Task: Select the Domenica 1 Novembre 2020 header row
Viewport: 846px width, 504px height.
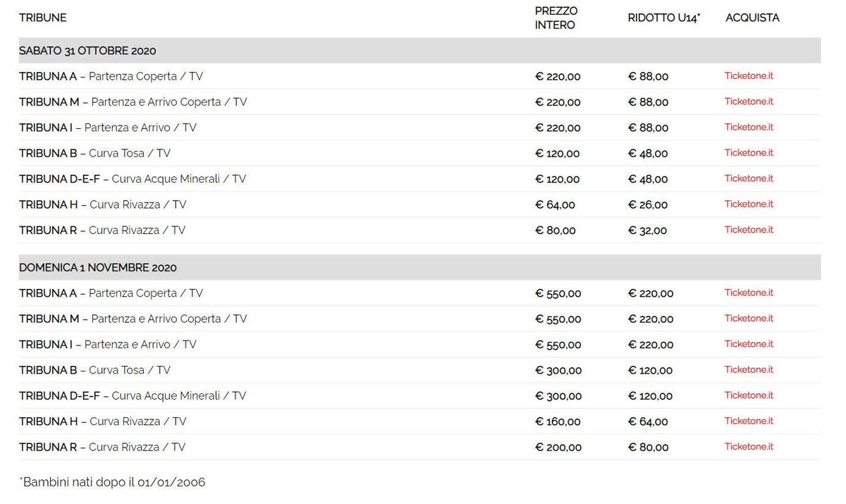Action: [x=98, y=268]
